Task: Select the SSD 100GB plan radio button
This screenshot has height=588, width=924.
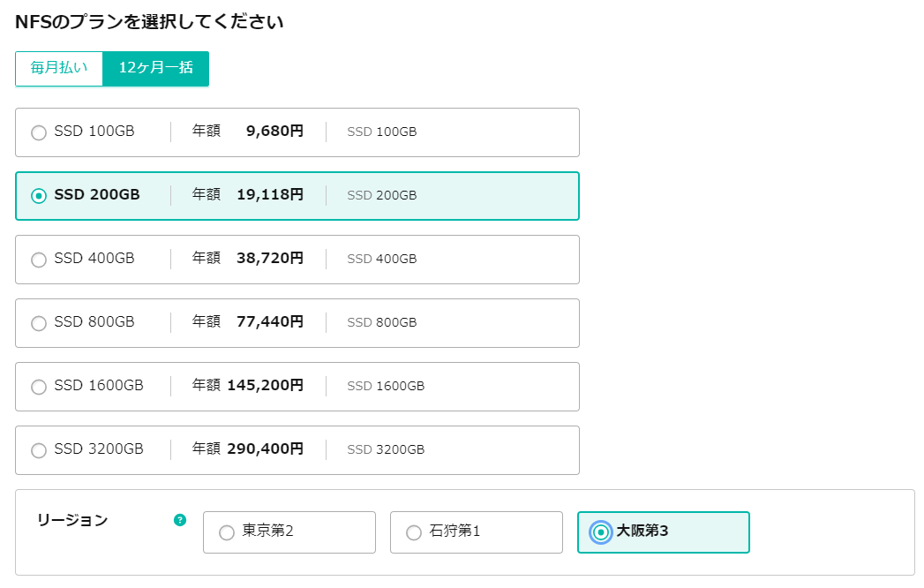Action: 39,132
